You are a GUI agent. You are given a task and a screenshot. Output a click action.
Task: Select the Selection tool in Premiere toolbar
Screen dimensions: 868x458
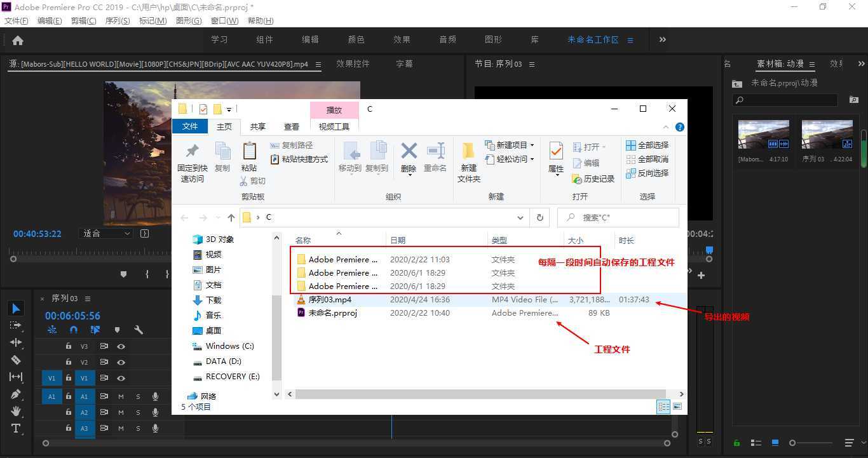[17, 309]
